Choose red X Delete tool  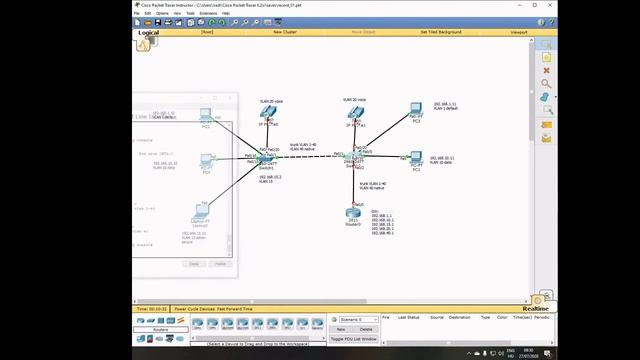click(x=546, y=71)
